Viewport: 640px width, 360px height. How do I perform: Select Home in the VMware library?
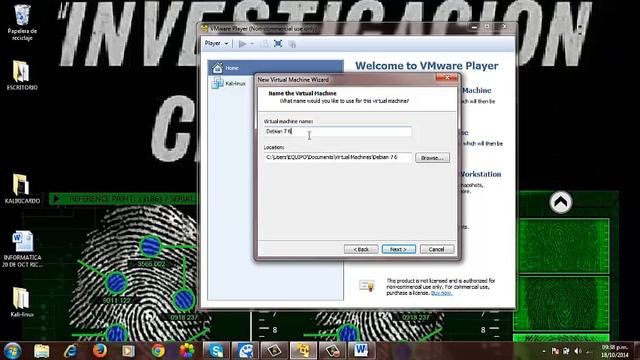[x=276, y=68]
